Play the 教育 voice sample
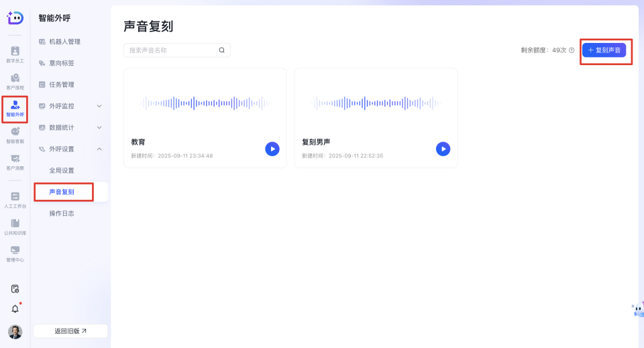The image size is (644, 348). coord(272,149)
